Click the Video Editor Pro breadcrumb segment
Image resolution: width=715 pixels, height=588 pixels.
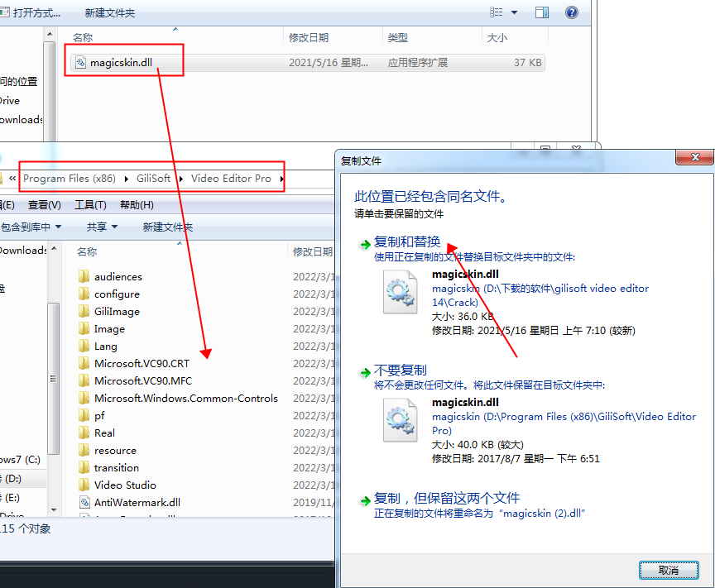[x=231, y=179]
